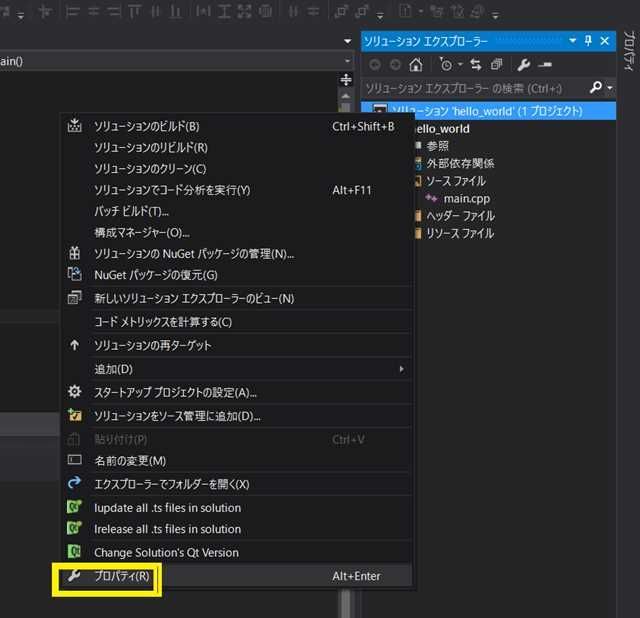Open Solution Explorer window position dropdown
The width and height of the screenshot is (640, 618).
click(x=573, y=41)
